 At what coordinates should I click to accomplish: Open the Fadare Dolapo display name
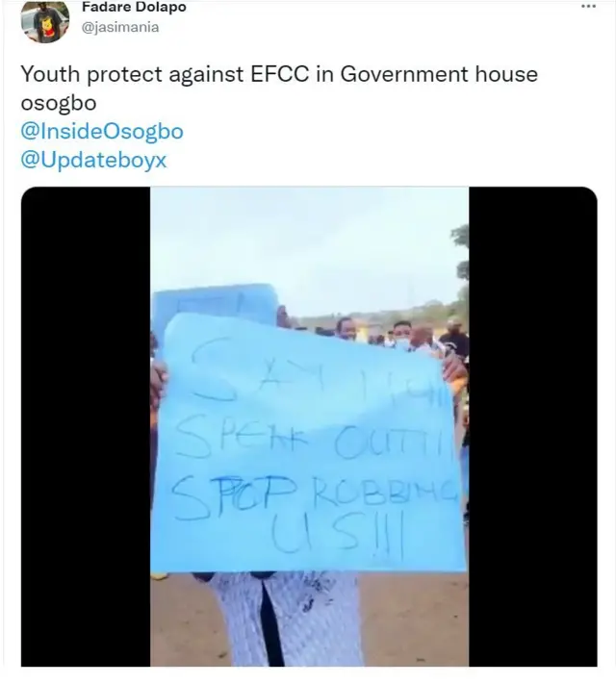click(x=134, y=7)
